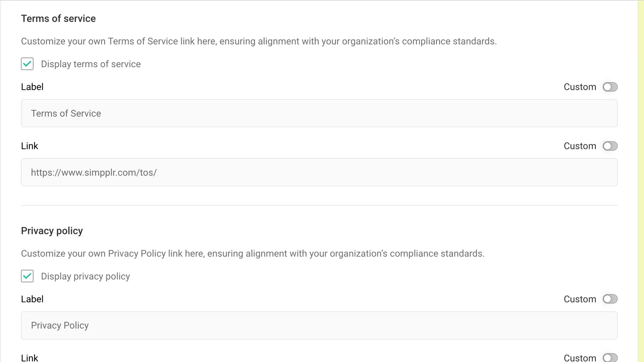644x362 pixels.
Task: Enable the Custom switch for the Terms link
Action: [610, 146]
